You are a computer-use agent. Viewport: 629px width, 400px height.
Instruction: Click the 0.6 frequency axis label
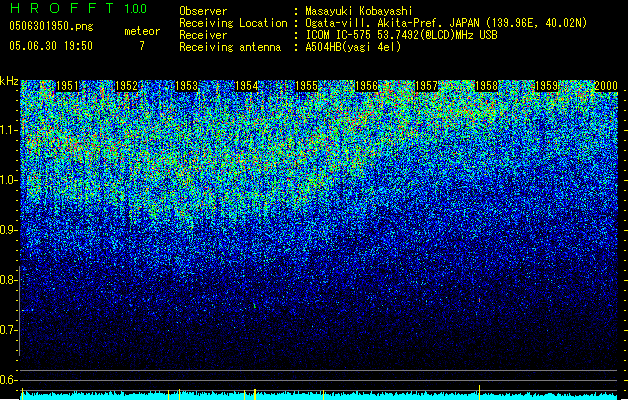[9, 380]
